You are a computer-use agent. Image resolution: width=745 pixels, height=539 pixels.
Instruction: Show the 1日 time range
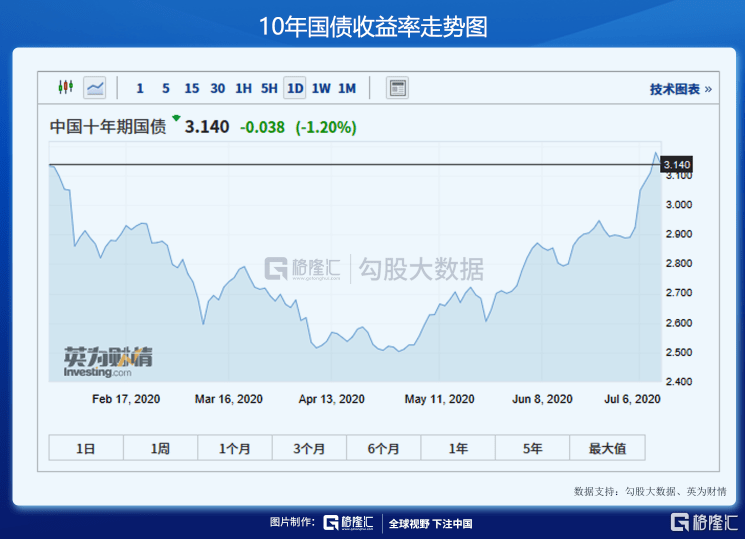click(x=86, y=448)
